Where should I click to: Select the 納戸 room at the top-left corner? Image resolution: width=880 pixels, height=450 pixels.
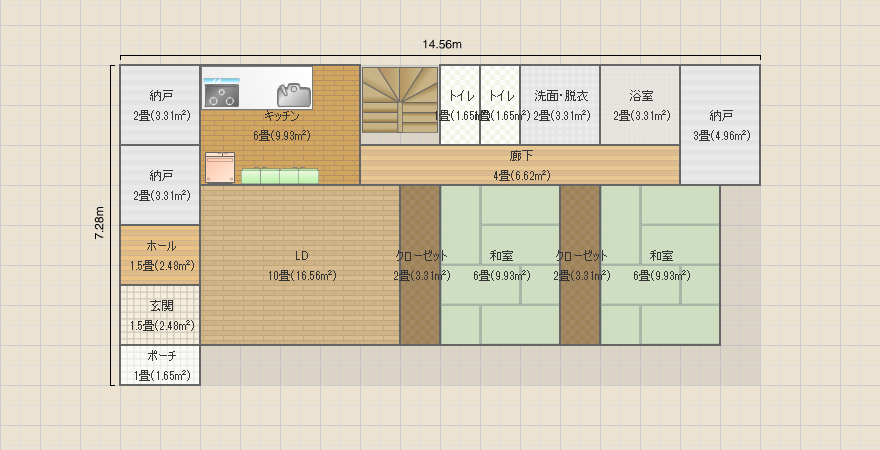click(161, 105)
